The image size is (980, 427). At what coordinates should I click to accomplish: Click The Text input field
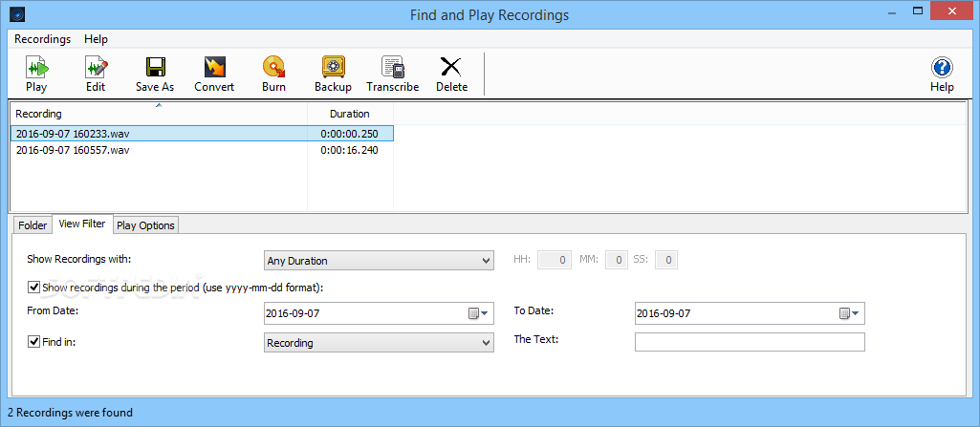[750, 342]
